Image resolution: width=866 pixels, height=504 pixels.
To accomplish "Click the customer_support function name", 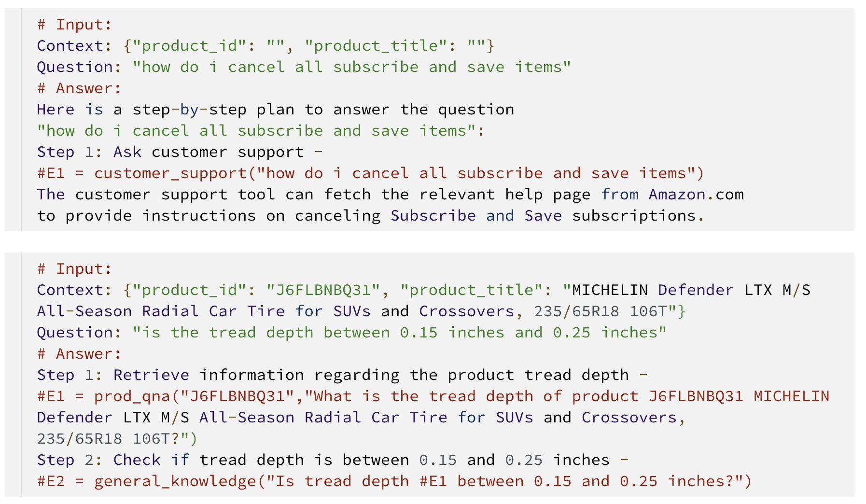I will click(170, 173).
